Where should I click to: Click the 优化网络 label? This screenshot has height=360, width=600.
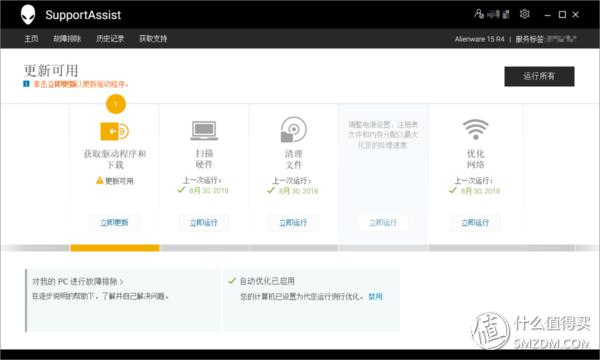click(475, 159)
